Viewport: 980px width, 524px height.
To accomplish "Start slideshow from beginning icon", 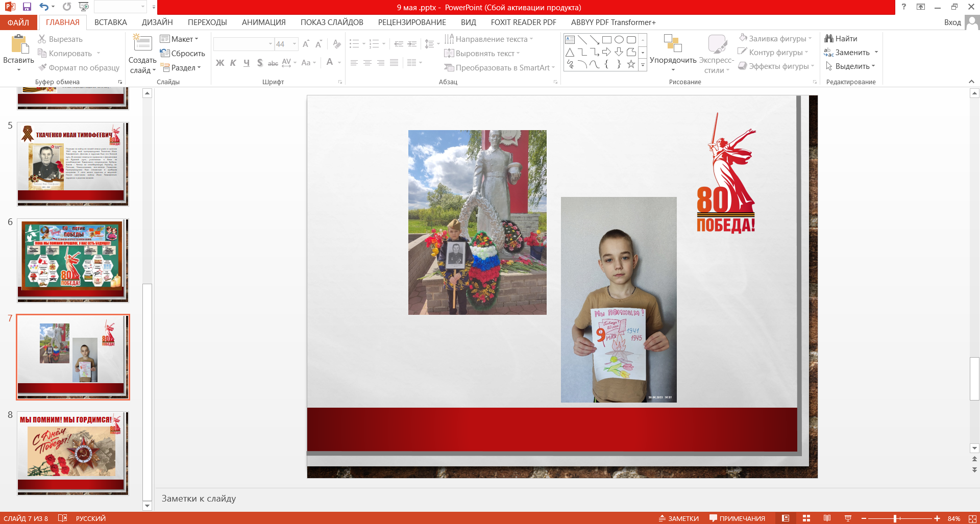I will 84,7.
